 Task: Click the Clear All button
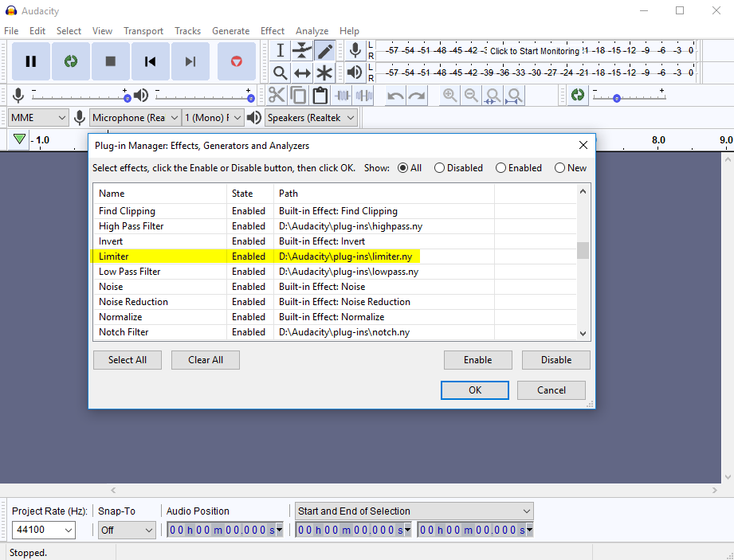coord(206,360)
